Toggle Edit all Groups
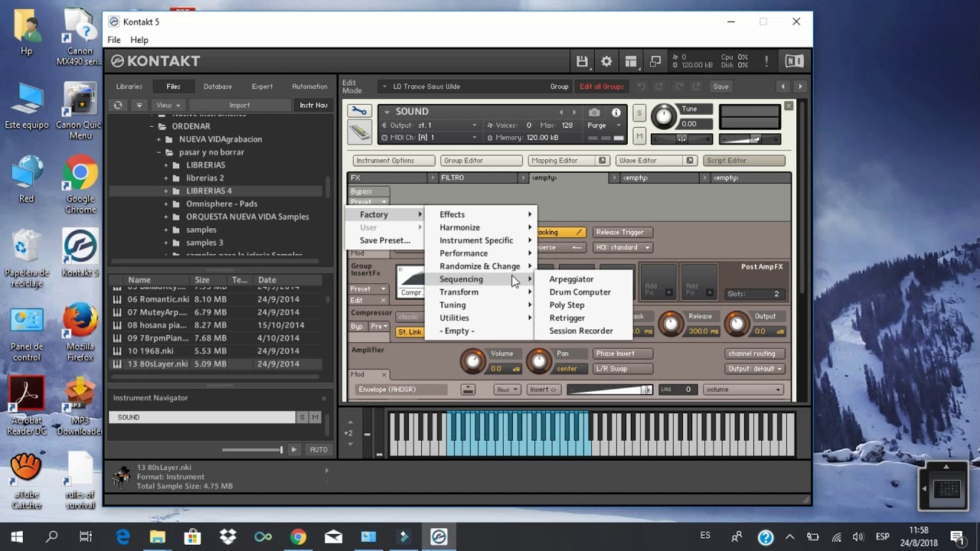This screenshot has height=551, width=980. [602, 86]
